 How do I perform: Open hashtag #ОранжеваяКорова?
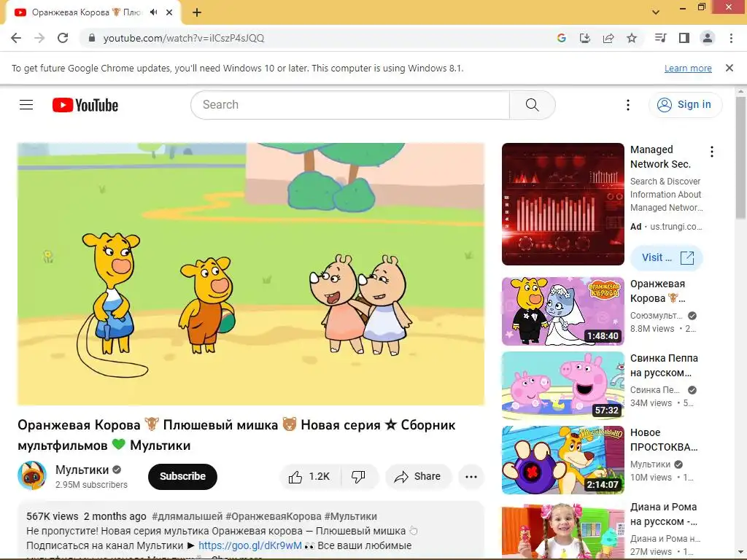pyautogui.click(x=274, y=516)
